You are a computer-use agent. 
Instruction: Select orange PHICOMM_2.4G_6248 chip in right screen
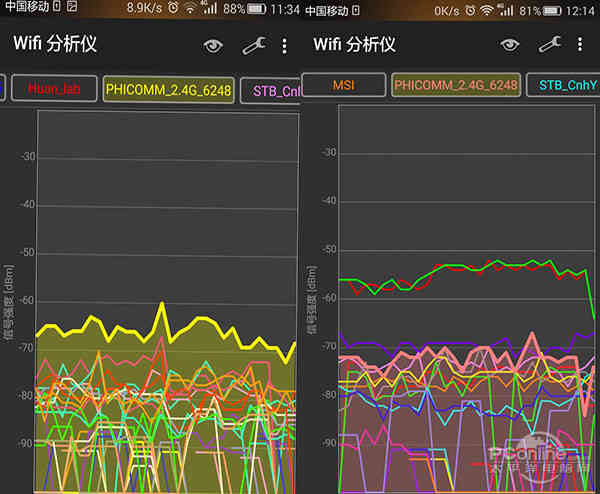[456, 85]
